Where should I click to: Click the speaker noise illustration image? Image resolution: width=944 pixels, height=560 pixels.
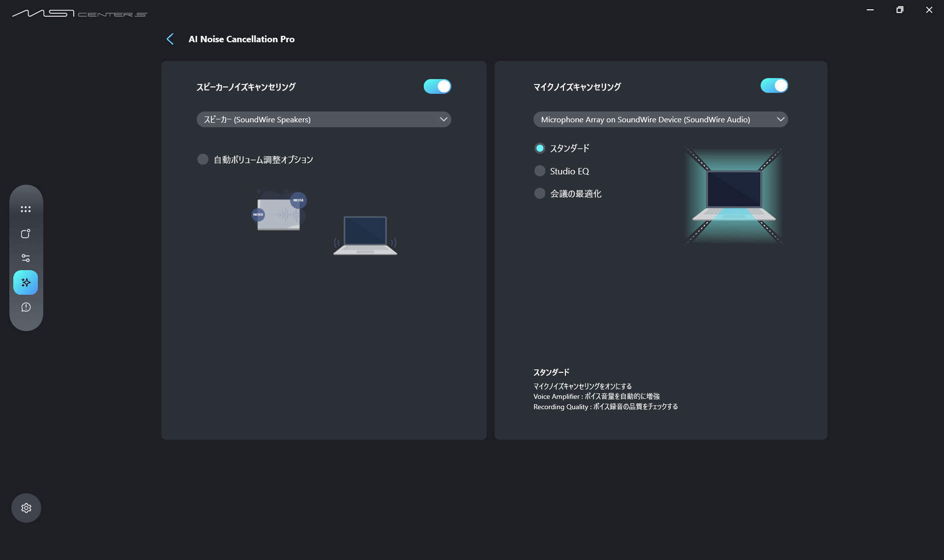click(x=324, y=222)
